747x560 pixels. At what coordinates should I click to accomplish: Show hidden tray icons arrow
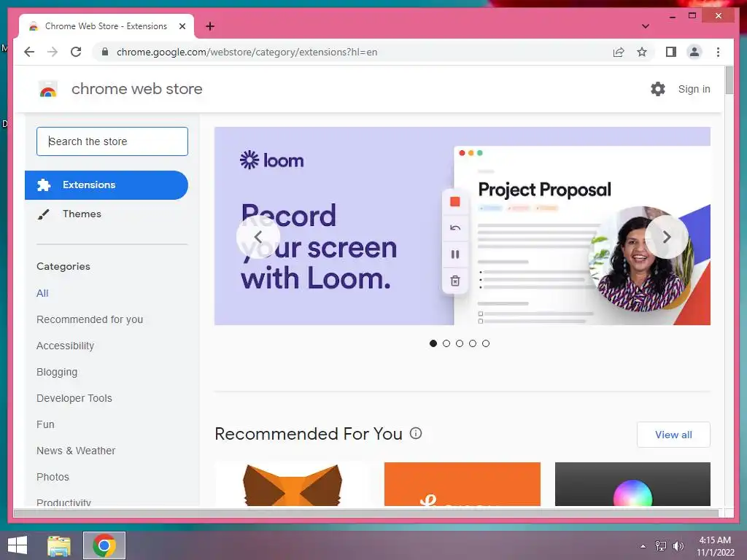[643, 546]
